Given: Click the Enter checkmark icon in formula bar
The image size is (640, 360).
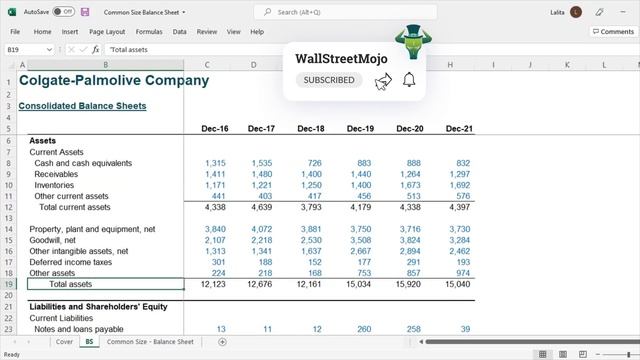Looking at the screenshot, I should tap(83, 50).
